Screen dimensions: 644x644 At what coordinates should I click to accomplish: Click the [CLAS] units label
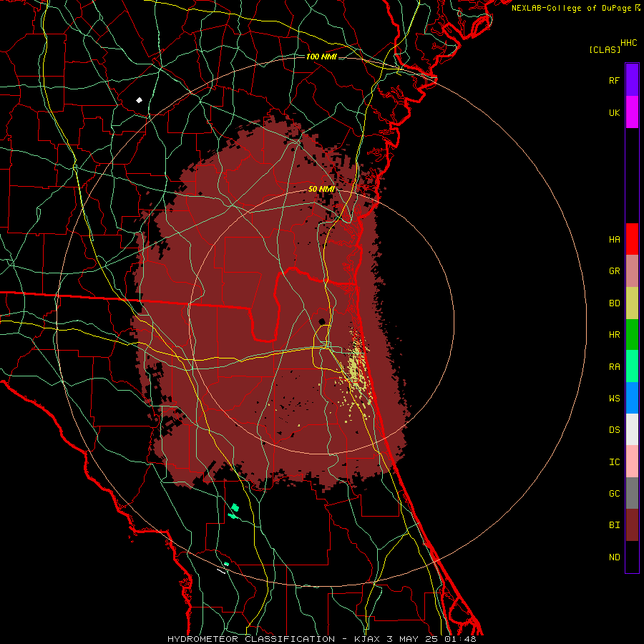click(605, 49)
